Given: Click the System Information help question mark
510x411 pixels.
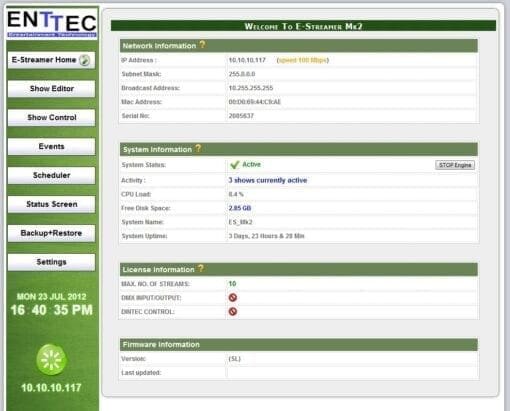Looking at the screenshot, I should click(198, 148).
